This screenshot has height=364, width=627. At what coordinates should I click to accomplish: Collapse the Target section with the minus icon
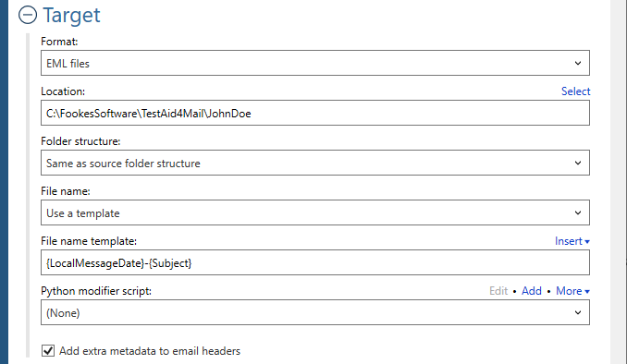coord(28,15)
